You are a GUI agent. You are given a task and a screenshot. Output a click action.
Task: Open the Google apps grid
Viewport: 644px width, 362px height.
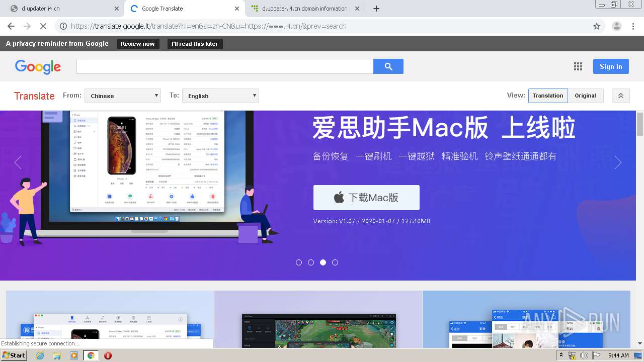(578, 66)
